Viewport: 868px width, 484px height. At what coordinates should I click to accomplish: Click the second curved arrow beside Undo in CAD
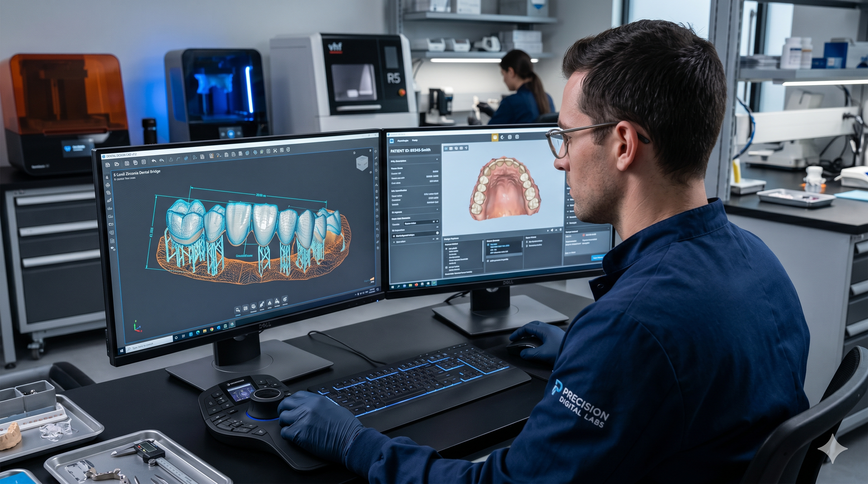tap(162, 161)
